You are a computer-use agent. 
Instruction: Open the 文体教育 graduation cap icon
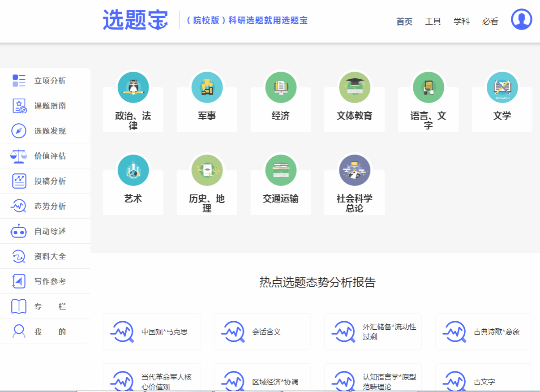(x=355, y=87)
